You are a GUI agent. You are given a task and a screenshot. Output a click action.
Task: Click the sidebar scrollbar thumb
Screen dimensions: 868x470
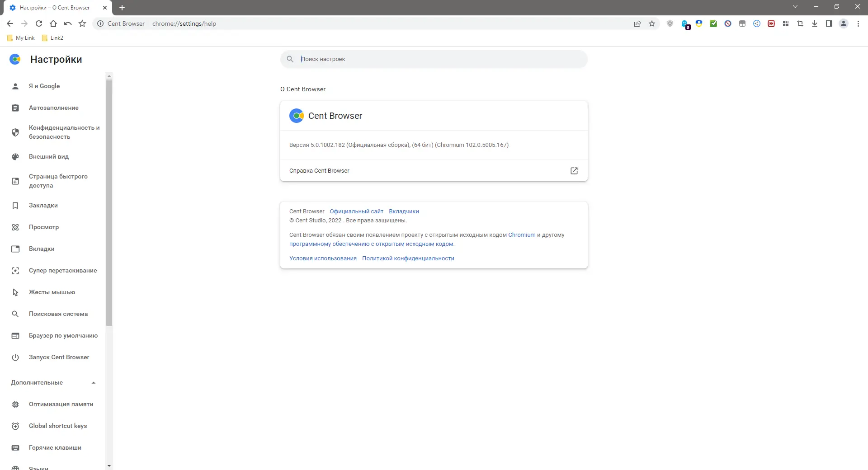[109, 202]
